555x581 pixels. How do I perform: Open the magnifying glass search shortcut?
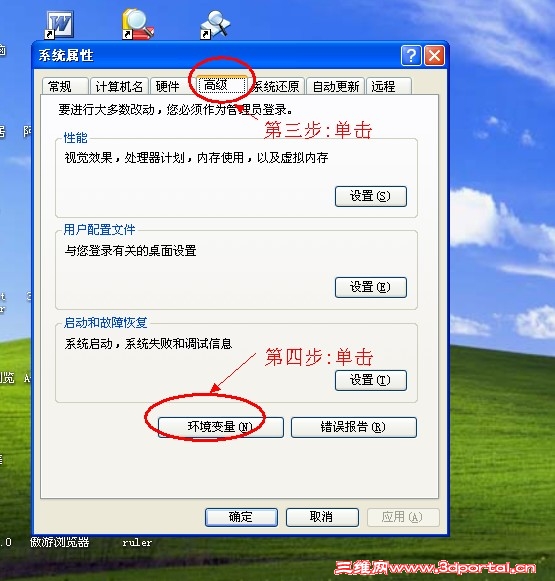pyautogui.click(x=215, y=24)
